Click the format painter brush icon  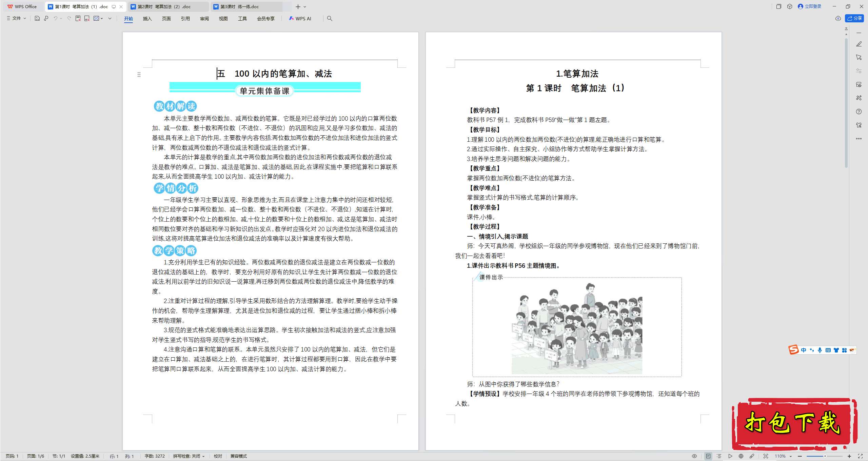point(46,18)
